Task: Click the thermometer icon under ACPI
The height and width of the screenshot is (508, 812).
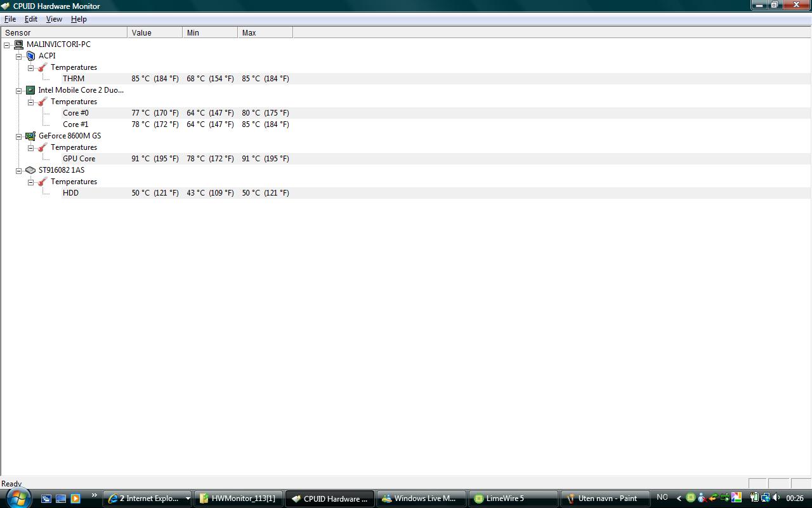Action: click(x=43, y=67)
